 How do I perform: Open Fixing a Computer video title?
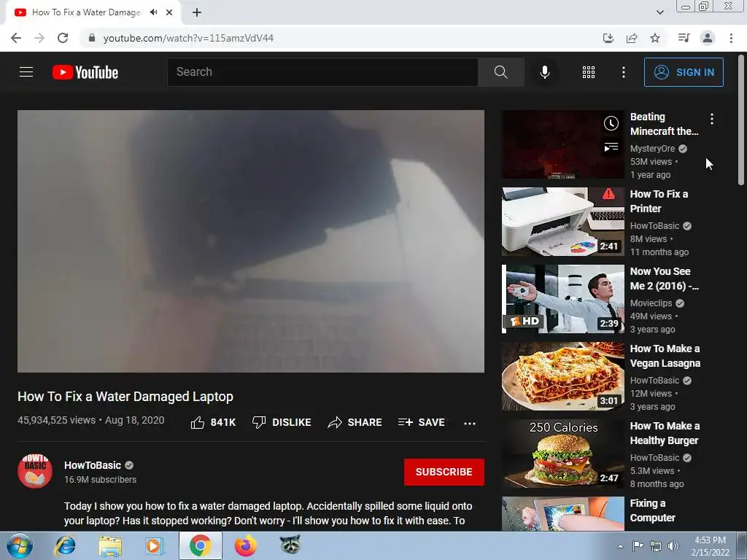point(652,510)
